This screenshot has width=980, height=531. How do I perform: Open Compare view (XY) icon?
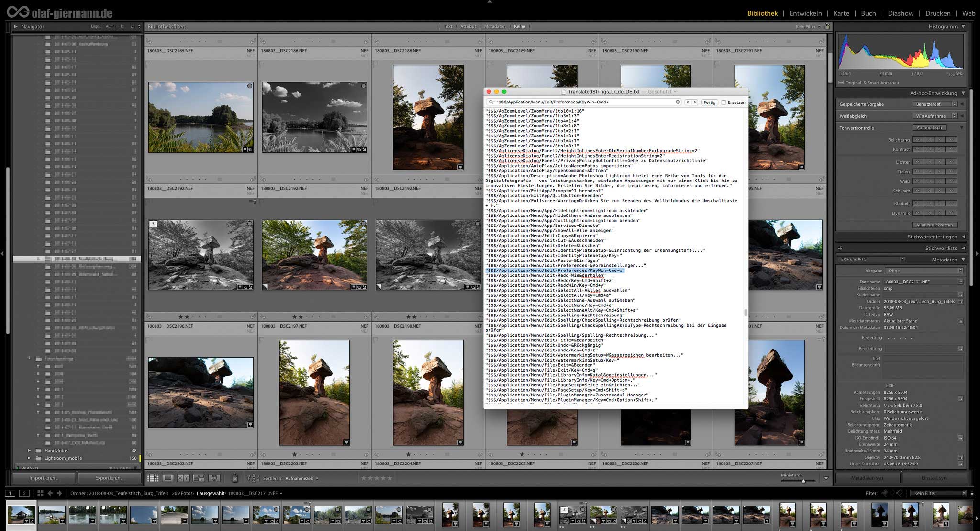(x=183, y=478)
